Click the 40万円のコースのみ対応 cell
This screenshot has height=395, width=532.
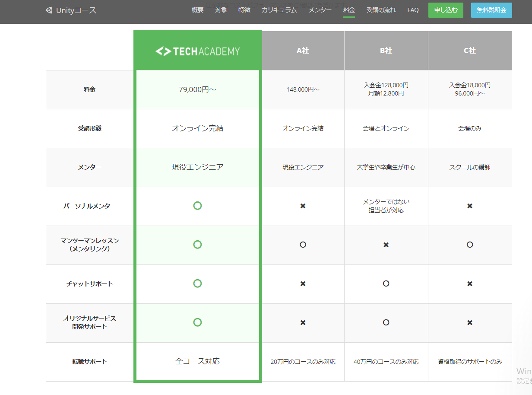coord(386,362)
